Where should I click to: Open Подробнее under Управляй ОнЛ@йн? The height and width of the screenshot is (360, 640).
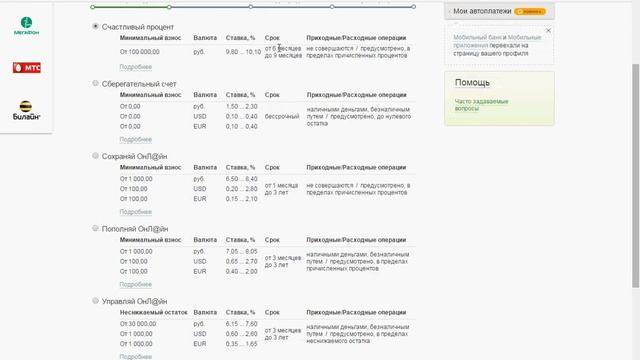coord(136,356)
